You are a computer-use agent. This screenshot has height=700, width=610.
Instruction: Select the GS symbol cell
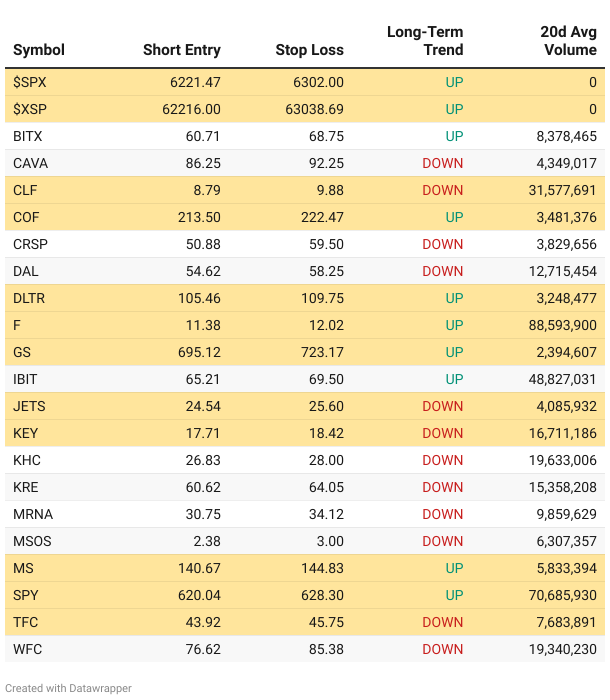(x=22, y=352)
